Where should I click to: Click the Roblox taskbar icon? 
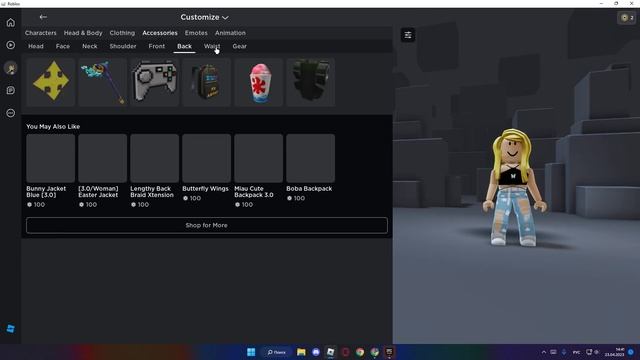tap(331, 352)
